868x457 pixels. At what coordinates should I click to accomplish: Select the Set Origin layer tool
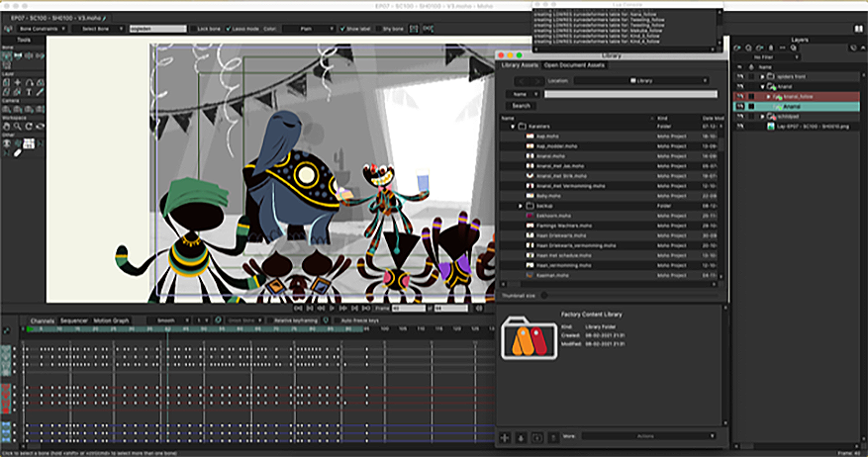click(18, 82)
